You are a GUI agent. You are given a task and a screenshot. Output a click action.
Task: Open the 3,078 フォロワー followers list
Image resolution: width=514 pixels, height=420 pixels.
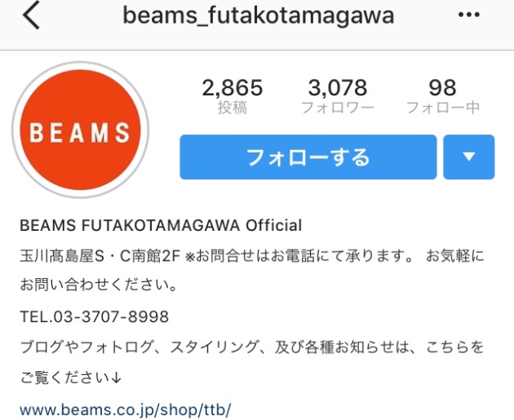pos(338,96)
